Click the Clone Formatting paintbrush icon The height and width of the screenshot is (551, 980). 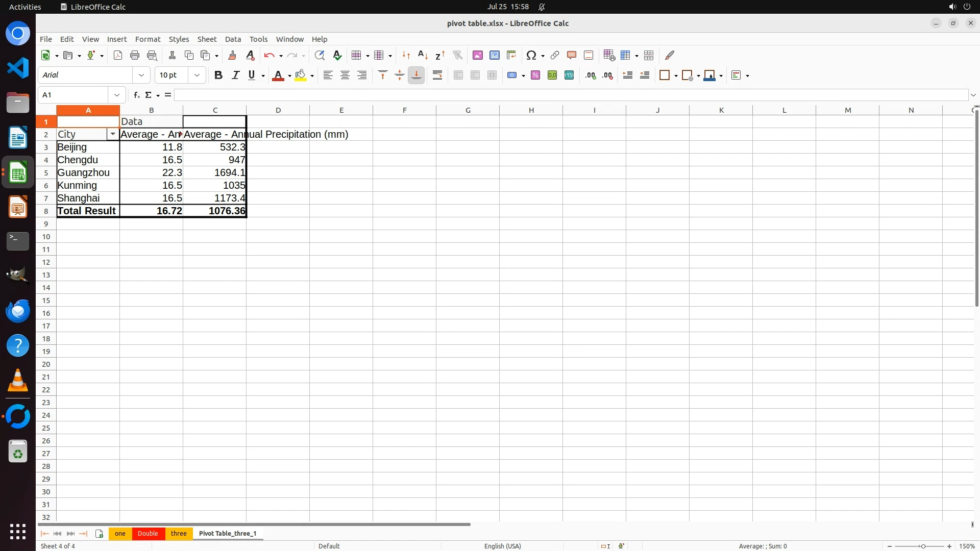click(232, 55)
